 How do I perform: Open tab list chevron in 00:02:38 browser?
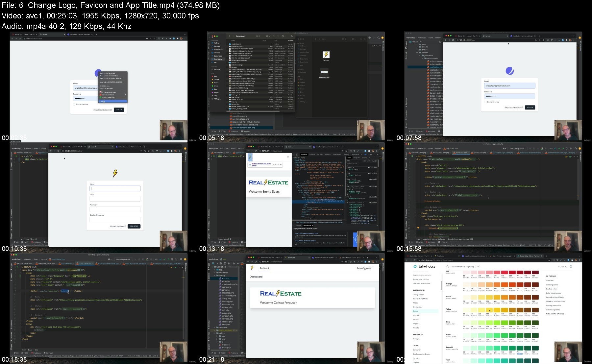(185, 34)
